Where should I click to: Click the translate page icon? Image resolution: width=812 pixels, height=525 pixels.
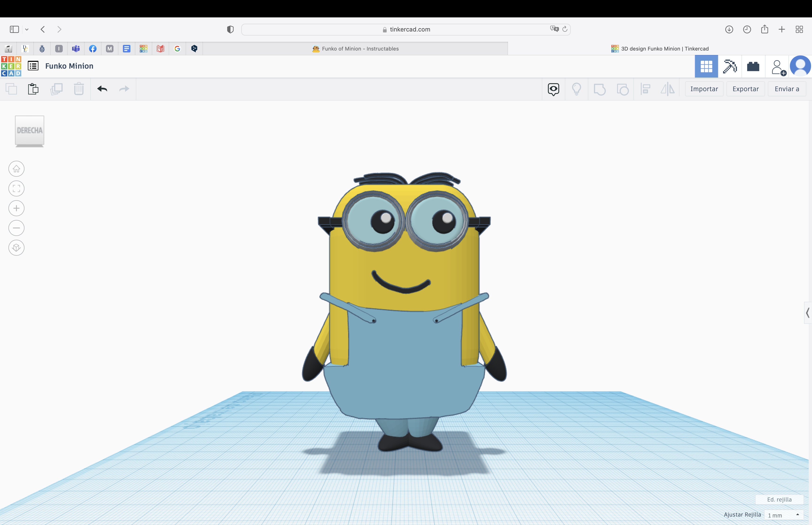point(554,29)
